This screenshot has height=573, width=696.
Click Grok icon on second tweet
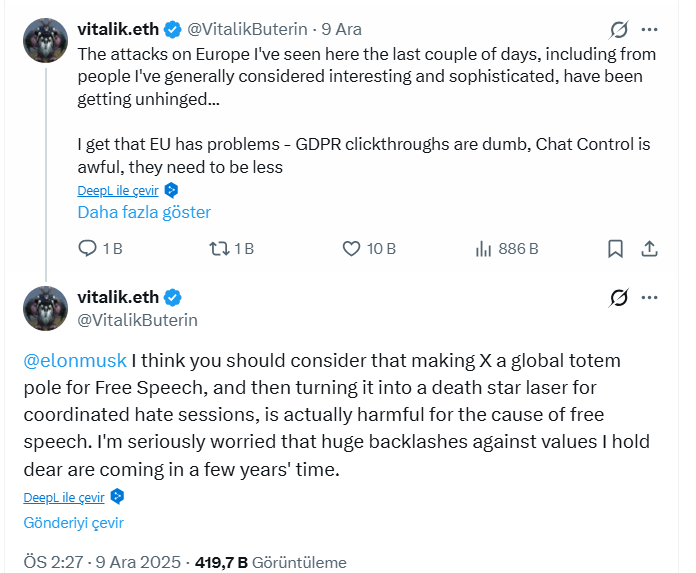tap(619, 297)
